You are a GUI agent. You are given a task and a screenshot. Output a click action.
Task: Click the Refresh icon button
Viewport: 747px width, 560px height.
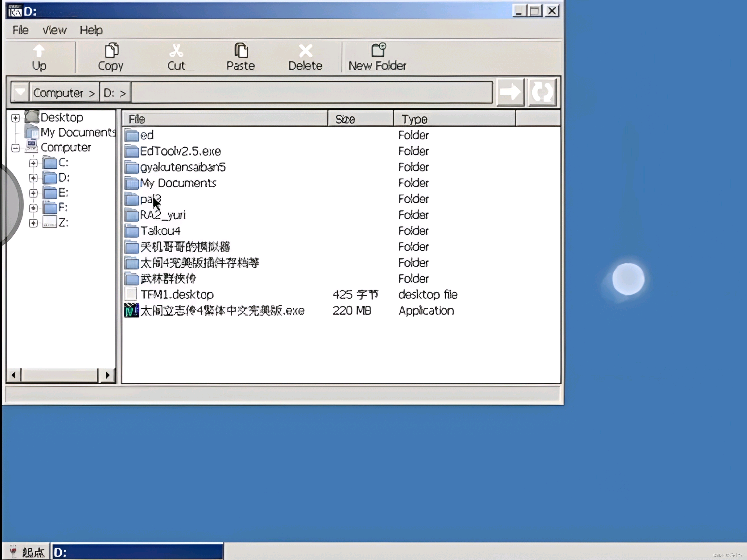pyautogui.click(x=542, y=92)
